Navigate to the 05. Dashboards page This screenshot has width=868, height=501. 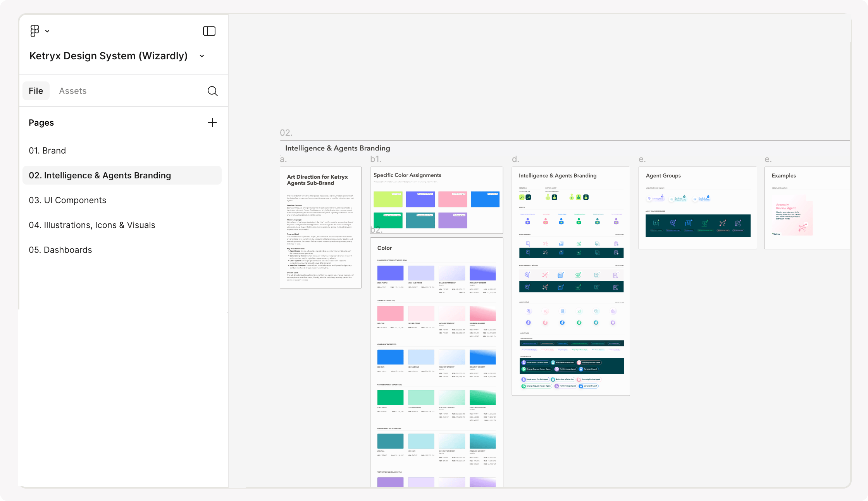click(x=60, y=250)
